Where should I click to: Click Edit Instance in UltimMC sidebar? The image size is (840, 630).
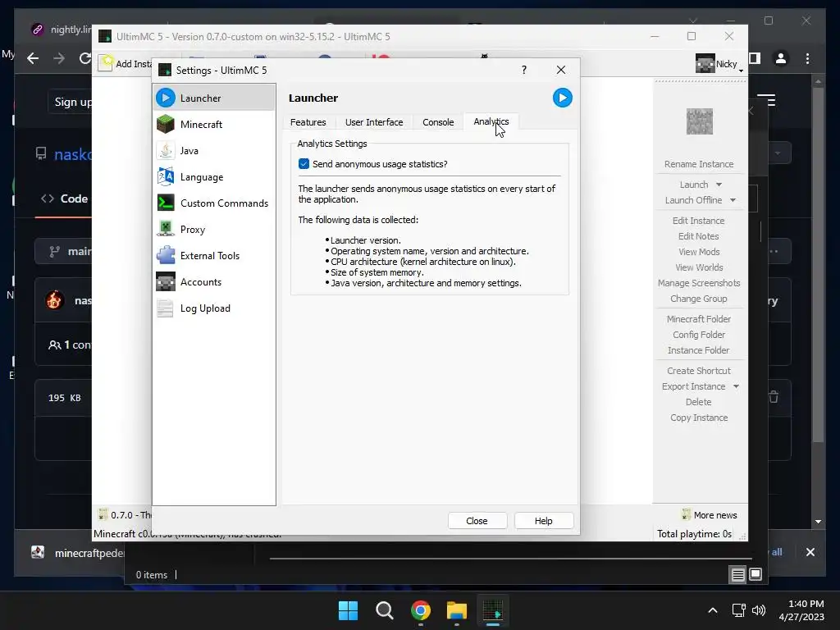699,220
